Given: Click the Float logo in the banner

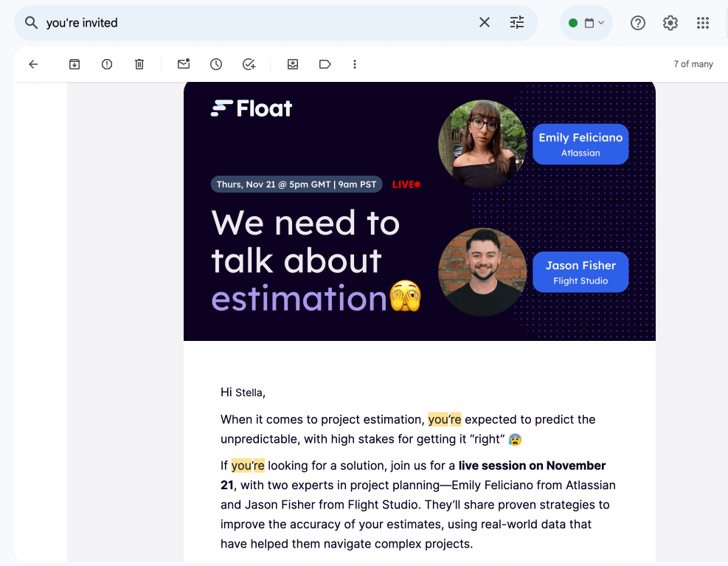Looking at the screenshot, I should pos(252,108).
